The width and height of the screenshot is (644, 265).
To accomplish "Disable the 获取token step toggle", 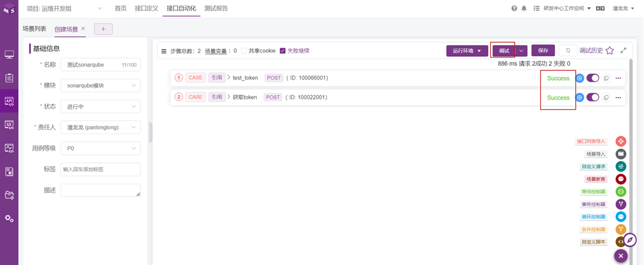I will (x=592, y=97).
